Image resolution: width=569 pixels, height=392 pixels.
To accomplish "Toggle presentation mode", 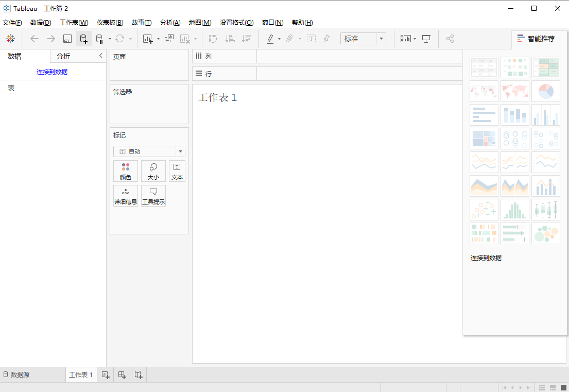I will (x=426, y=39).
